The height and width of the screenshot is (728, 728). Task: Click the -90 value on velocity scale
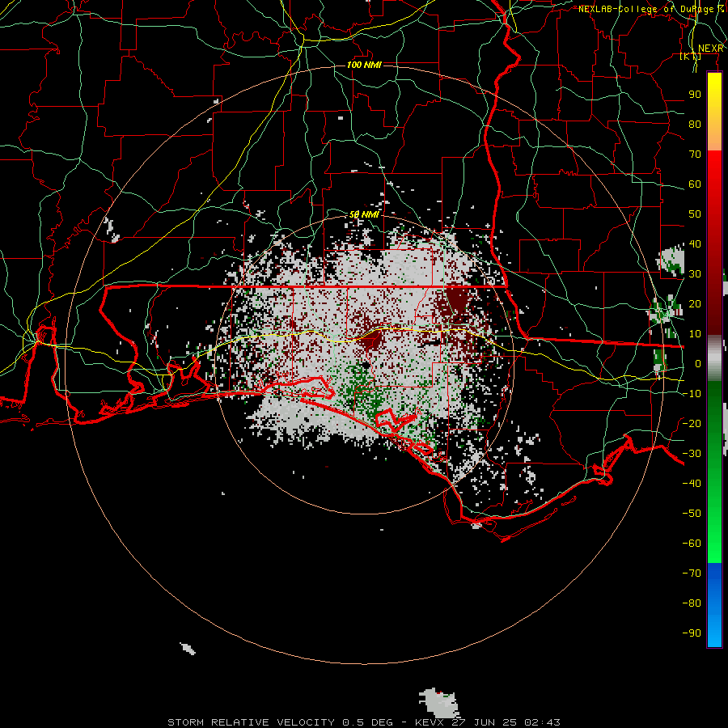coord(692,633)
